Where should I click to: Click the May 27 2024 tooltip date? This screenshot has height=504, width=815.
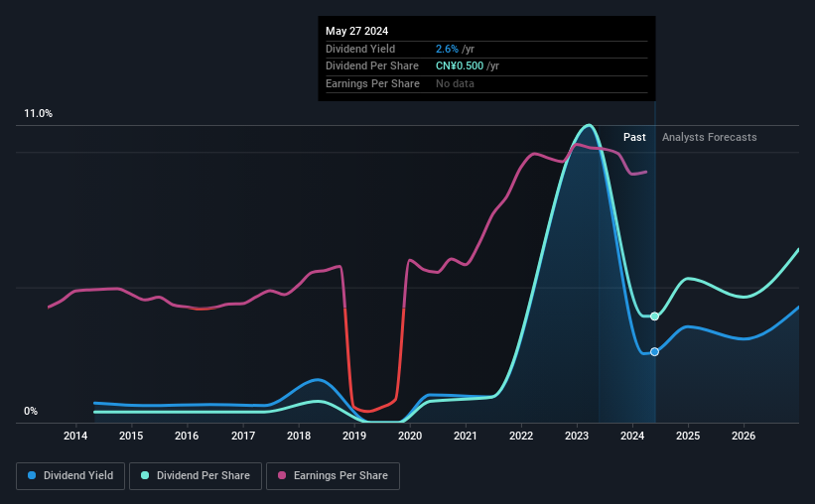pos(356,31)
